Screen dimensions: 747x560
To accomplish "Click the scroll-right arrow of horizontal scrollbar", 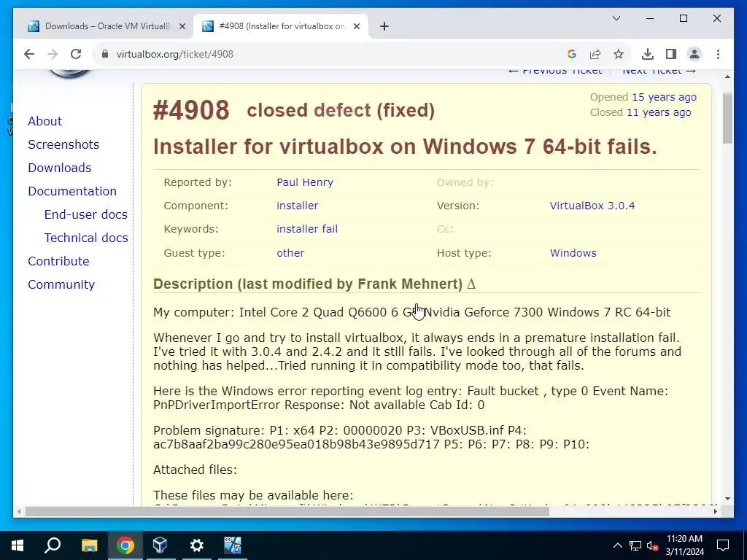I will pos(716,511).
